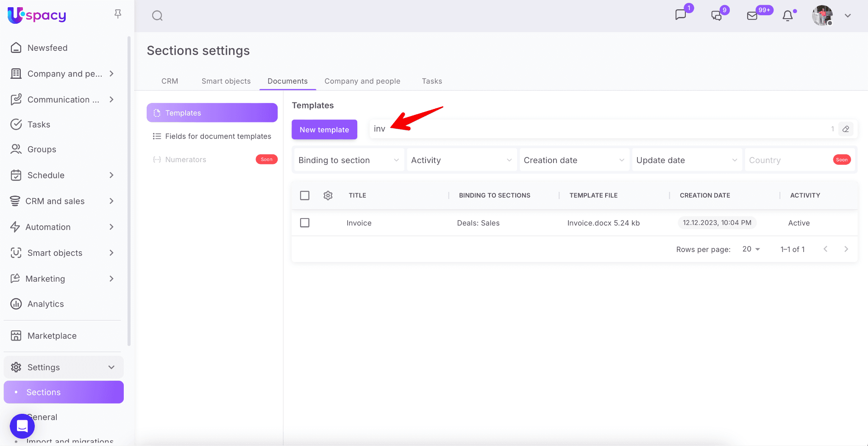Screen dimensions: 868x446
Task: Open the mail inbox icon with 99+ badge
Action: tap(752, 16)
